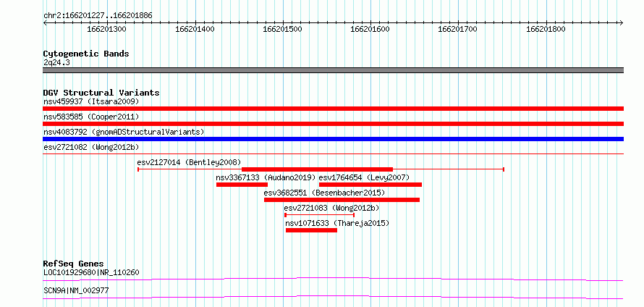Open the DGV Structural Variants track title
644x307 pixels.
101,93
